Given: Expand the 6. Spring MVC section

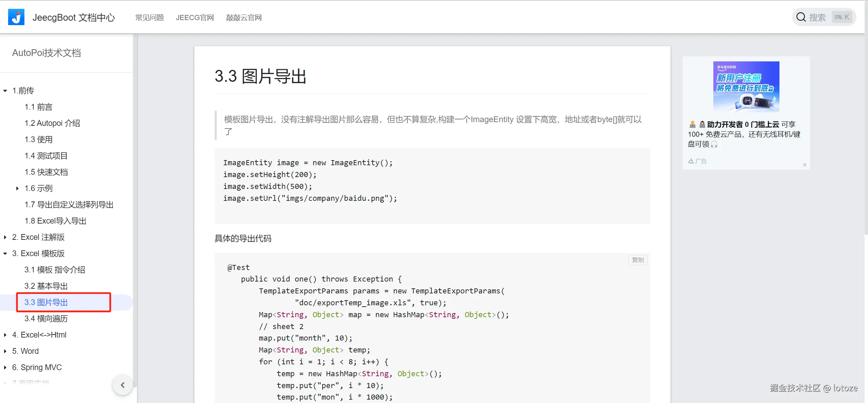Looking at the screenshot, I should point(5,367).
